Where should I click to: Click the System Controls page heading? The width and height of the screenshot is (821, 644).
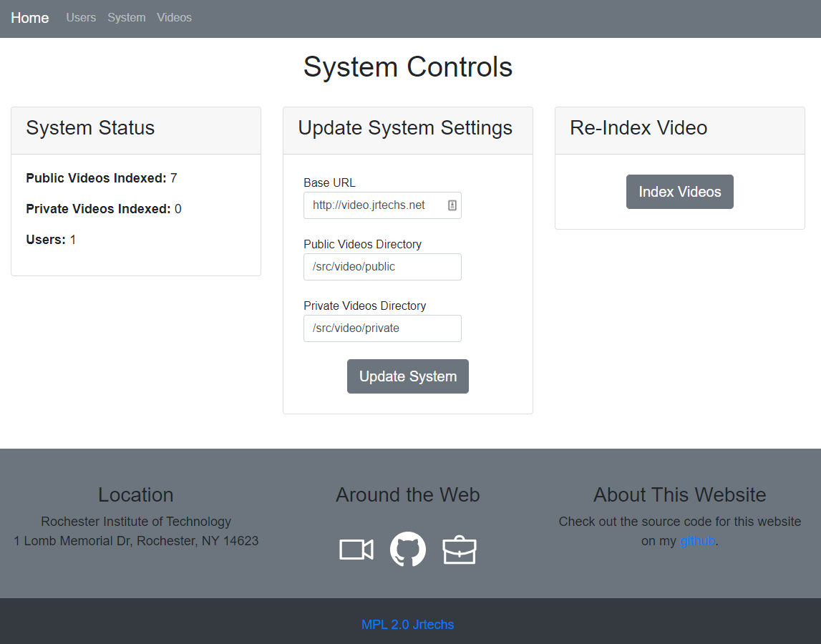(x=407, y=67)
